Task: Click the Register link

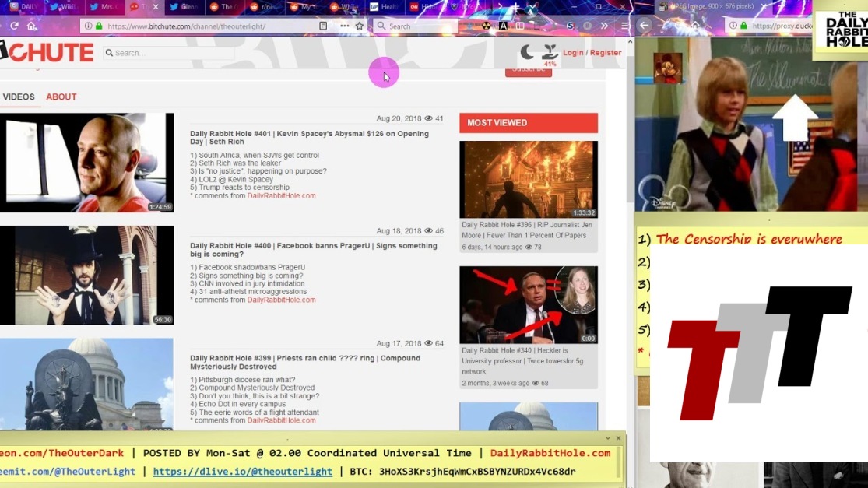Action: point(606,53)
